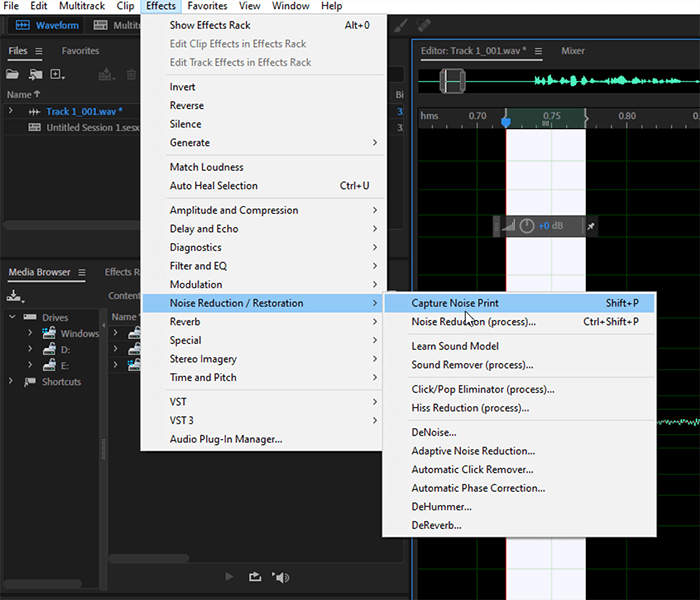Adjust the volume knob on the HUD
This screenshot has height=600, width=700.
(527, 227)
